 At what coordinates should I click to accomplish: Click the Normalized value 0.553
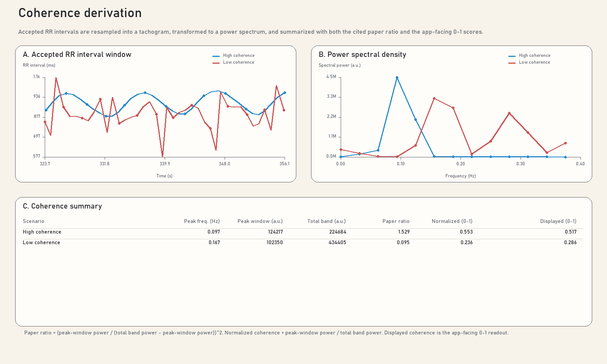[x=466, y=232]
